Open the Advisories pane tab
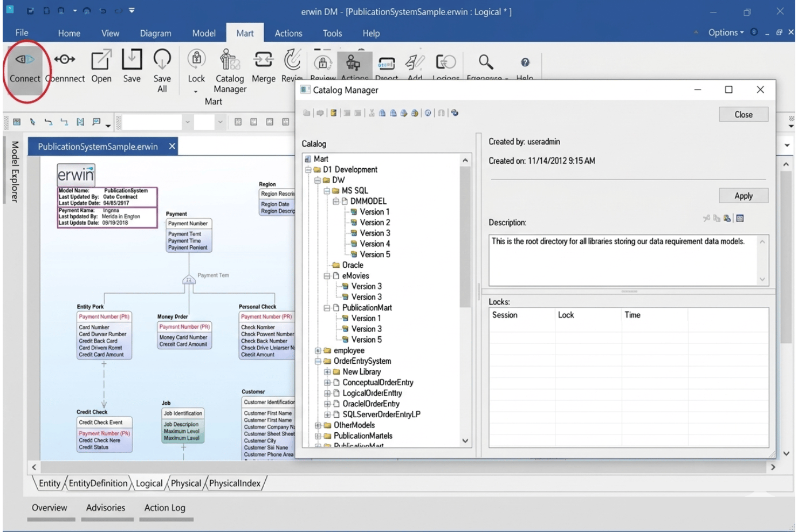 [x=106, y=508]
